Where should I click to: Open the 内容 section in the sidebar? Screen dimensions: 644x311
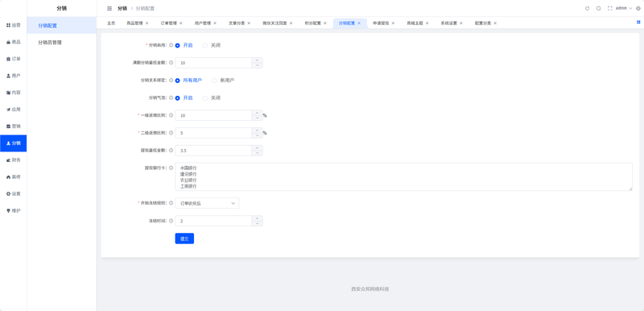(13, 93)
